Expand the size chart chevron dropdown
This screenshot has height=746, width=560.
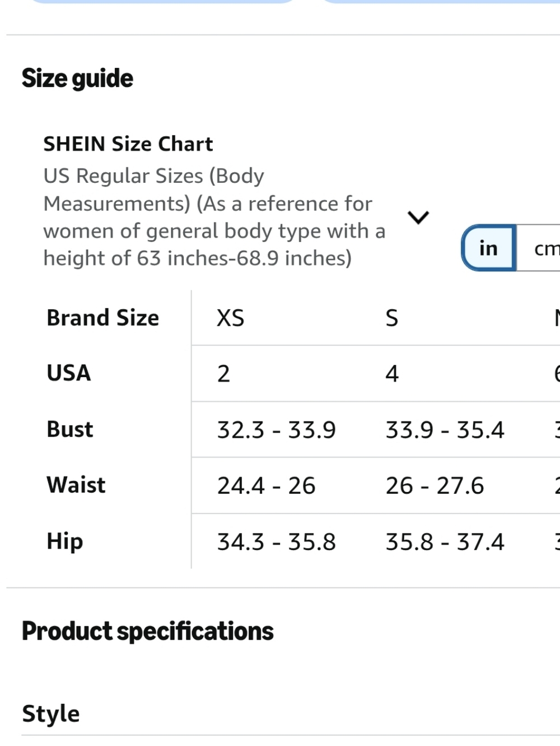pyautogui.click(x=418, y=217)
